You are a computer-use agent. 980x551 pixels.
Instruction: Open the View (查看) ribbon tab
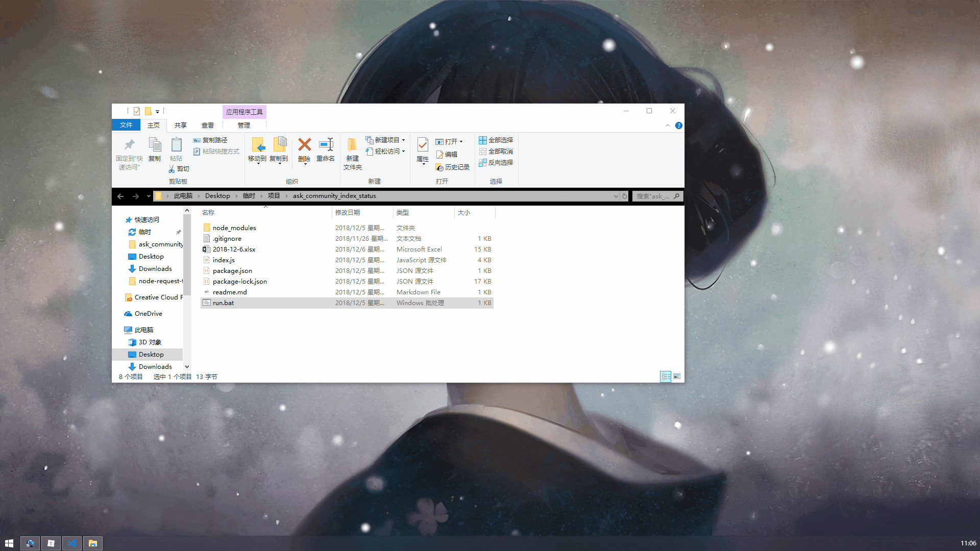(x=207, y=125)
